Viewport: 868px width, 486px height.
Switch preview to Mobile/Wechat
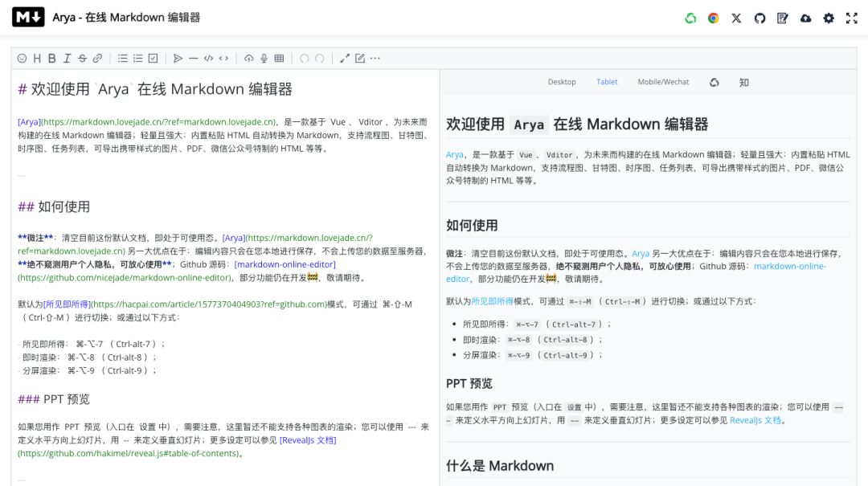pos(663,82)
